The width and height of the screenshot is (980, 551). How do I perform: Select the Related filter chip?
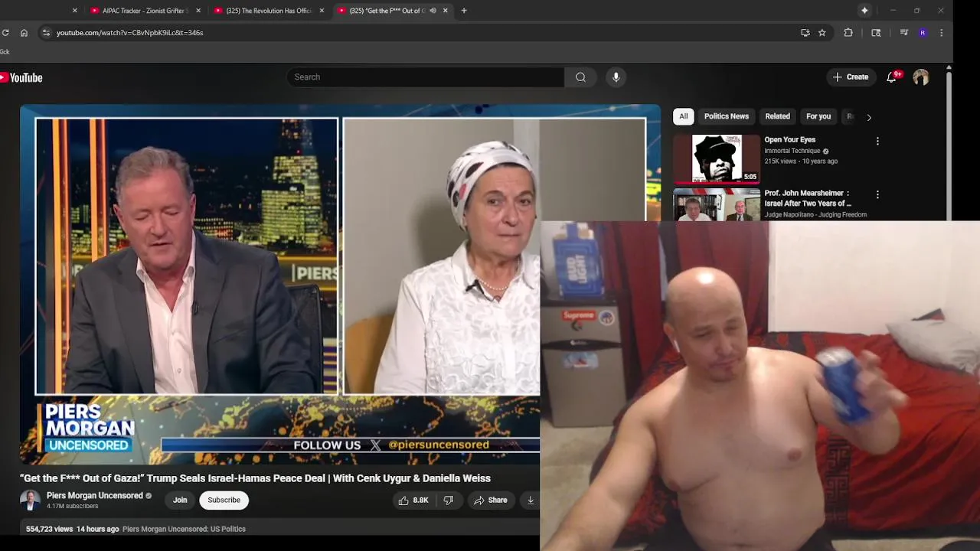point(777,116)
